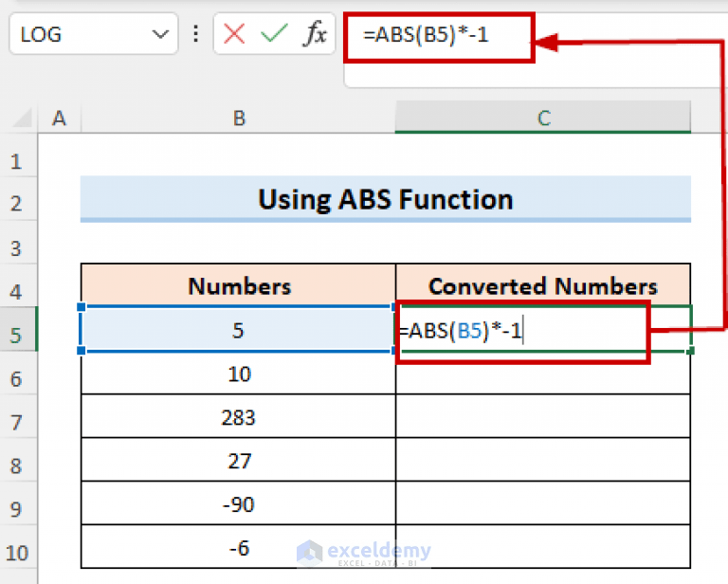Viewport: 728px width, 584px height.
Task: Select column B header
Action: point(238,118)
